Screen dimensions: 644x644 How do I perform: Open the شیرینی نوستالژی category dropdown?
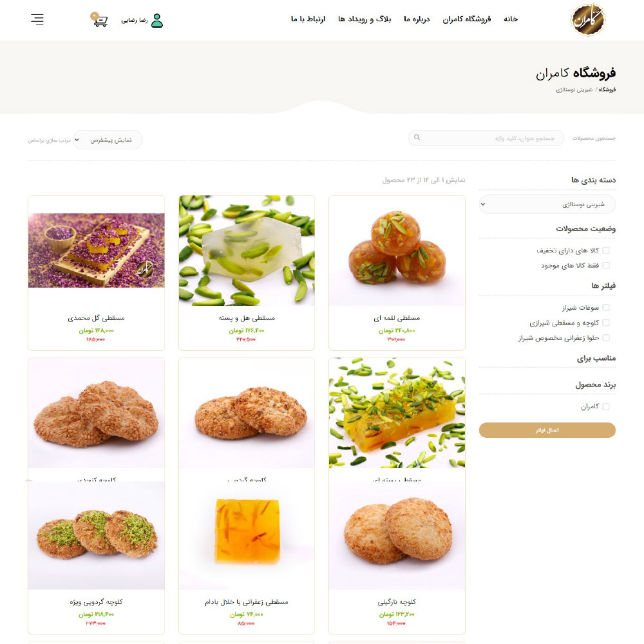(x=547, y=204)
